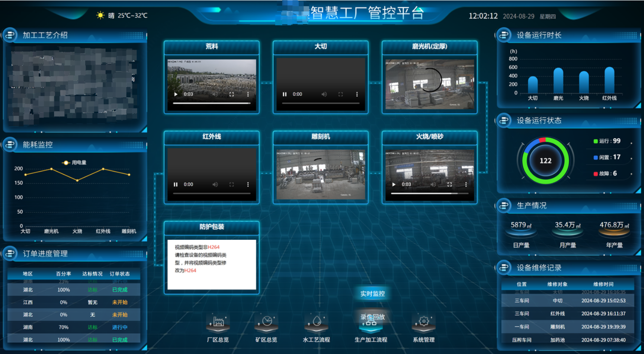The image size is (644, 354).
Task: Click the 设备运行时长 panel header icon
Action: [x=504, y=35]
